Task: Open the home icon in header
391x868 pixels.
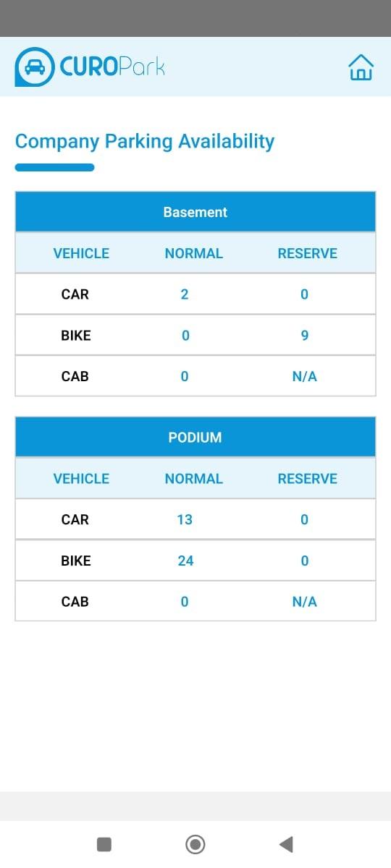Action: [361, 67]
